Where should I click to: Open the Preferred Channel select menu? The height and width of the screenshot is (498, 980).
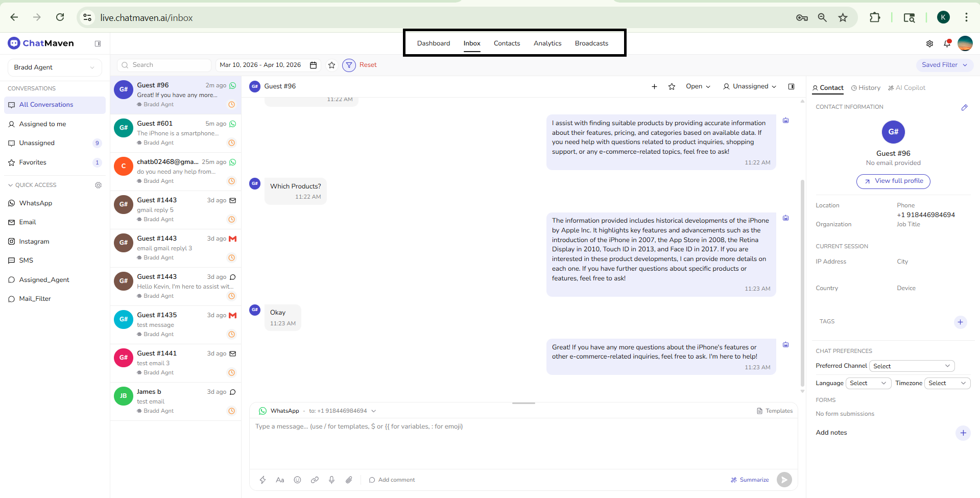pyautogui.click(x=912, y=366)
